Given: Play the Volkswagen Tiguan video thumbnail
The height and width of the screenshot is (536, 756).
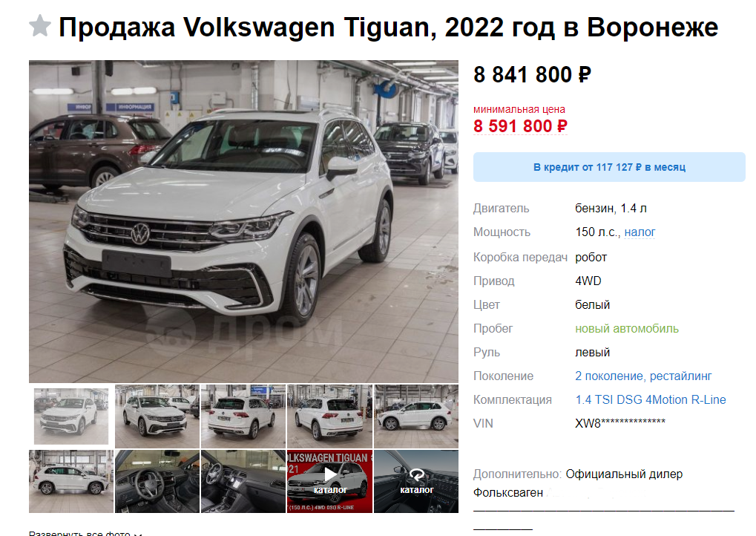Looking at the screenshot, I should pos(330,481).
